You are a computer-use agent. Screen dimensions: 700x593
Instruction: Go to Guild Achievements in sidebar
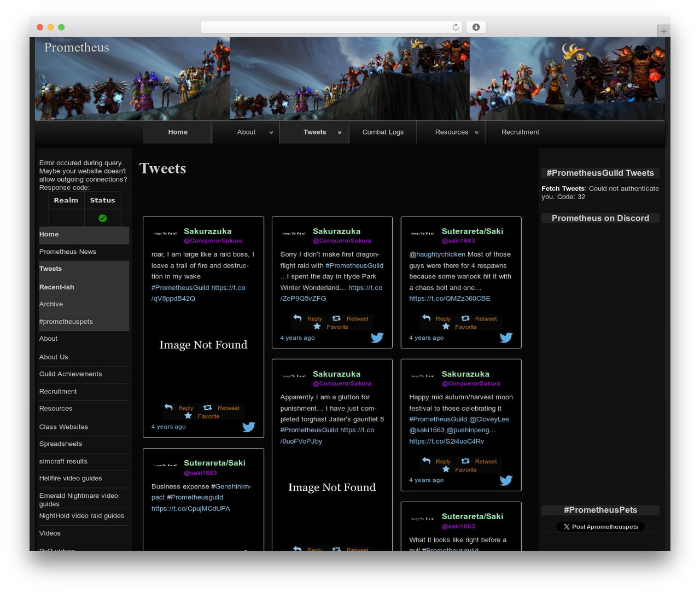pos(71,374)
